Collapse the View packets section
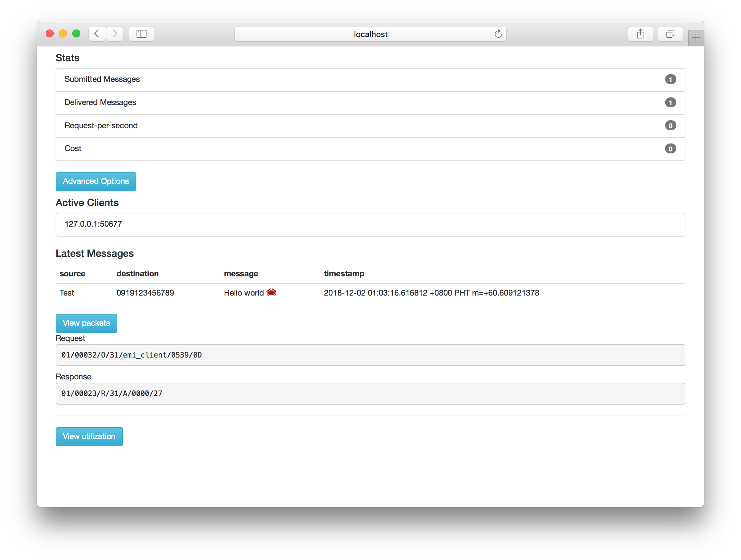This screenshot has width=741, height=560. [x=86, y=323]
